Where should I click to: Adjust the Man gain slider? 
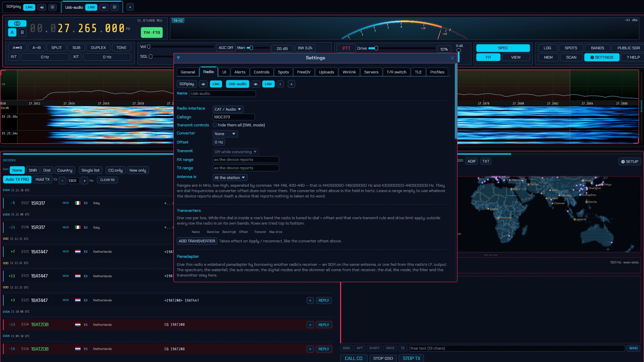click(x=258, y=48)
